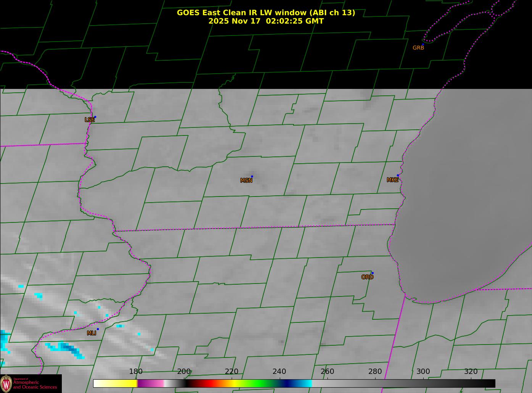
Task: Click the blue station dot above MSN
Action: pos(252,176)
